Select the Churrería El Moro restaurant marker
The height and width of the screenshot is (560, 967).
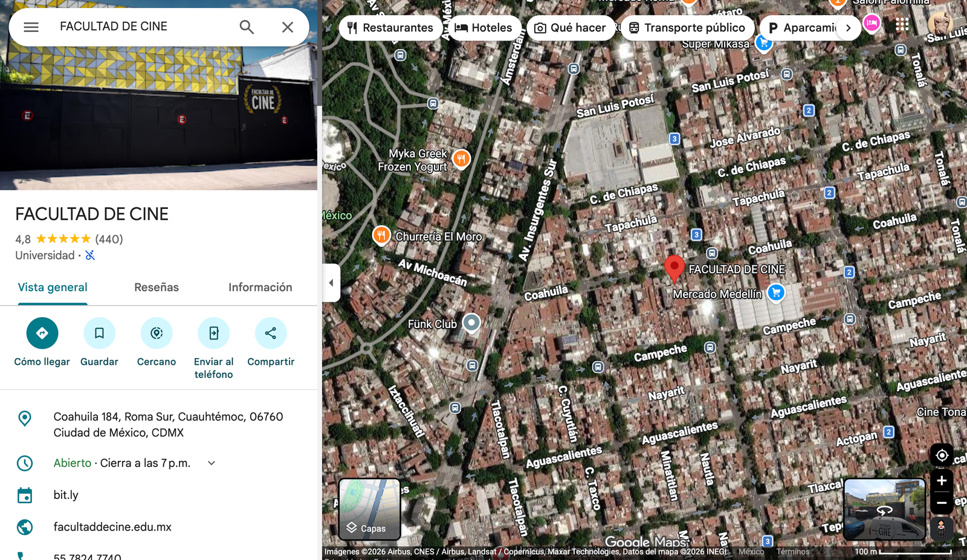(x=381, y=235)
